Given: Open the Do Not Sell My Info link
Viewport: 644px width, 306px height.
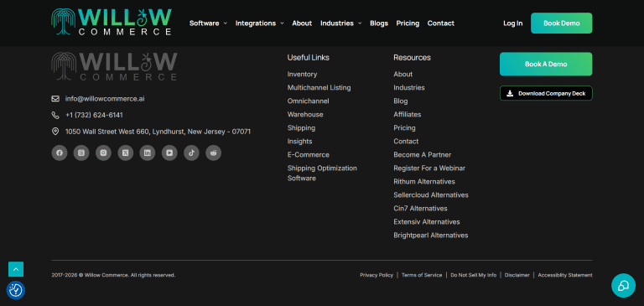Looking at the screenshot, I should tap(474, 275).
